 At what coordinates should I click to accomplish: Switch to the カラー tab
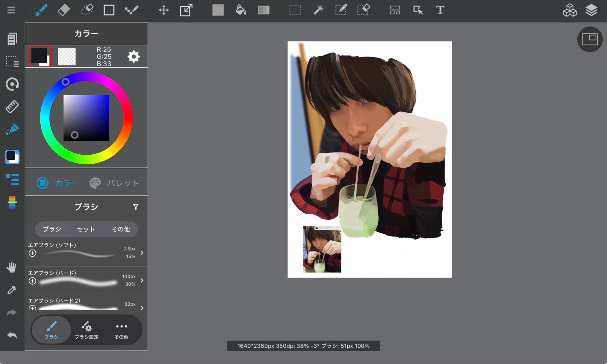[58, 183]
